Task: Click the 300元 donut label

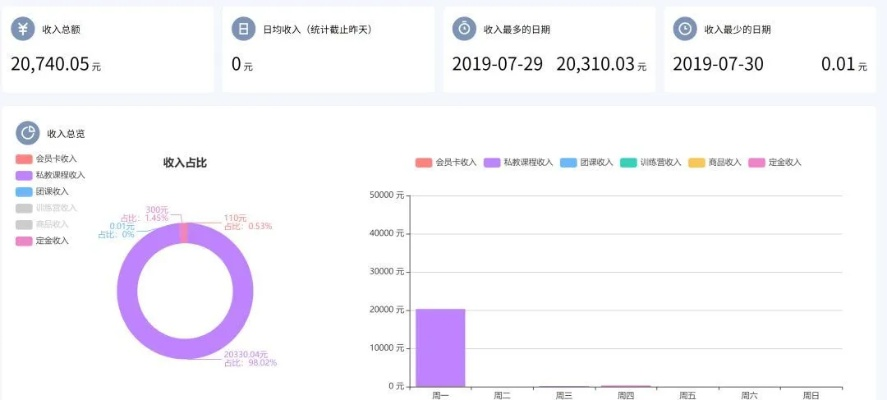Action: 157,210
